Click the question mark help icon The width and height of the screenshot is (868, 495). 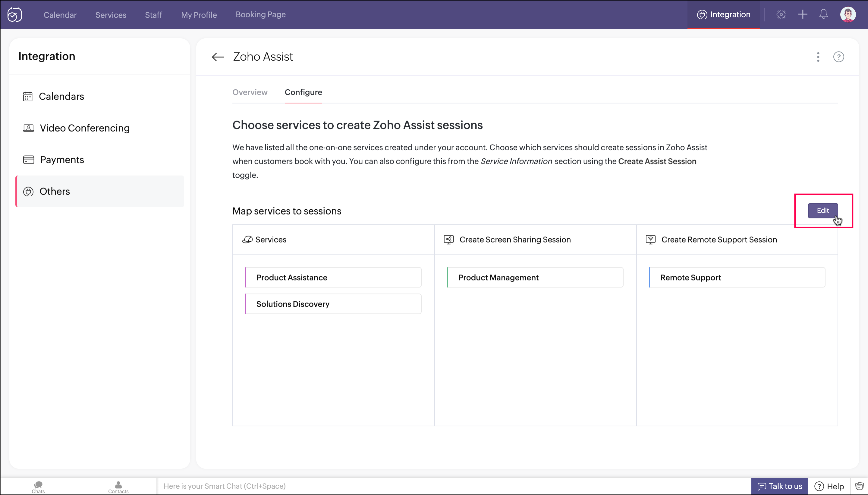838,57
